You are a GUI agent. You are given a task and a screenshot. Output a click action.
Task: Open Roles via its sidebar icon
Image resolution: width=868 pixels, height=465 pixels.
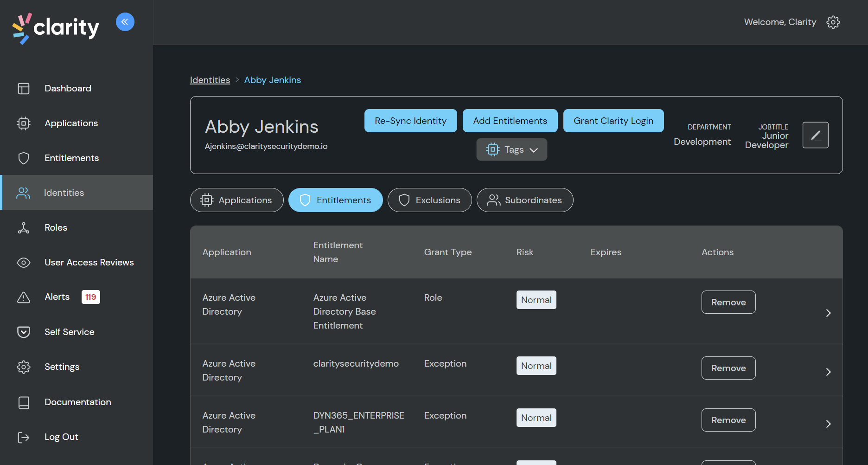[x=23, y=227]
